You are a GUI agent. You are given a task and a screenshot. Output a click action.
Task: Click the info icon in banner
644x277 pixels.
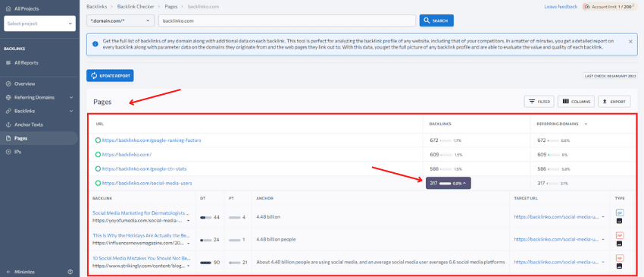pyautogui.click(x=95, y=43)
